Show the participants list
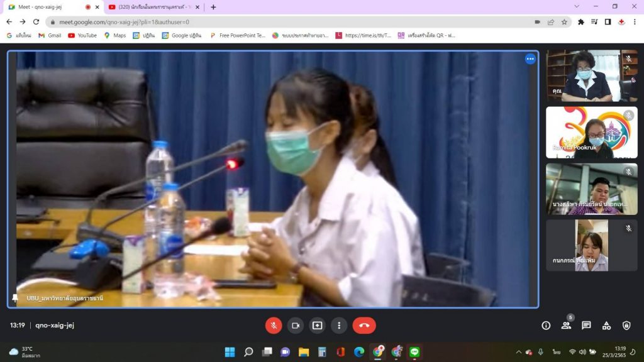 566,326
